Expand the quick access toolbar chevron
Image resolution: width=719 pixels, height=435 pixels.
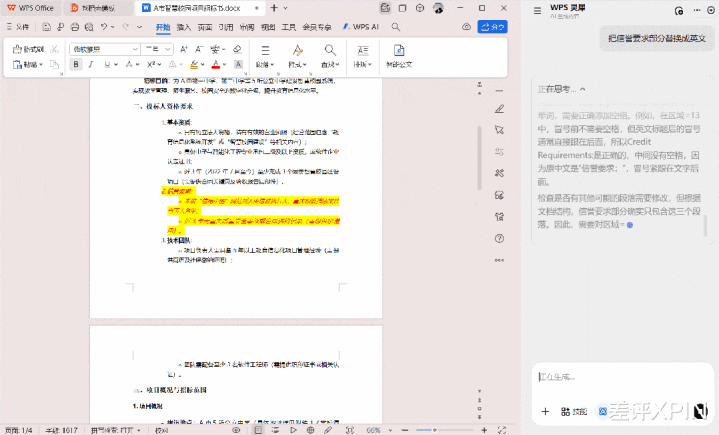click(140, 27)
